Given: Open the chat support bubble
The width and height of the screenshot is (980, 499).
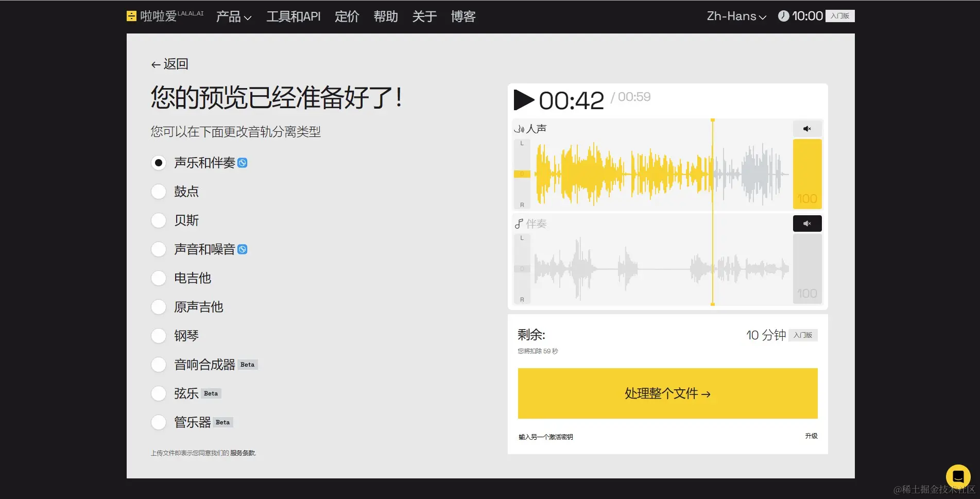Looking at the screenshot, I should [x=958, y=476].
